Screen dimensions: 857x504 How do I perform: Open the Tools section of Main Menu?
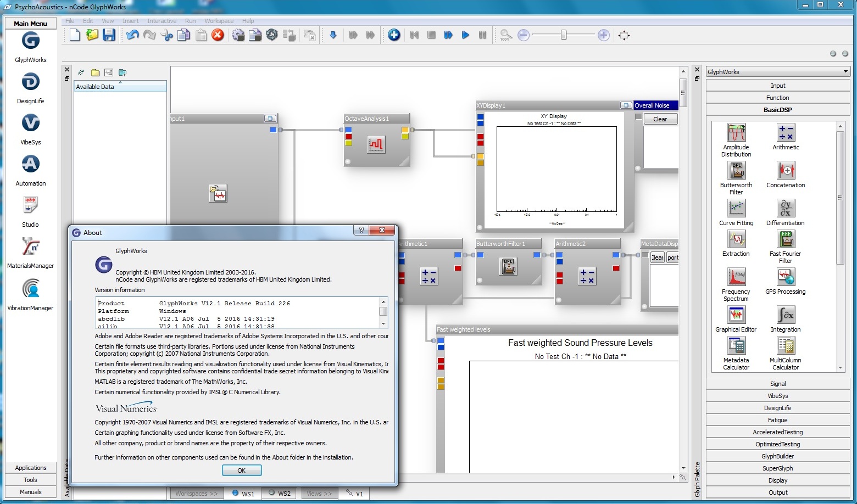coord(31,480)
